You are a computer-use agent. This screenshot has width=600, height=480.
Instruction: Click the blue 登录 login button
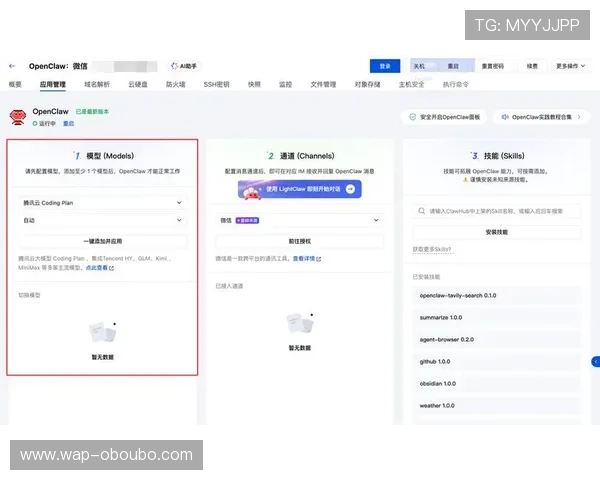coord(385,66)
